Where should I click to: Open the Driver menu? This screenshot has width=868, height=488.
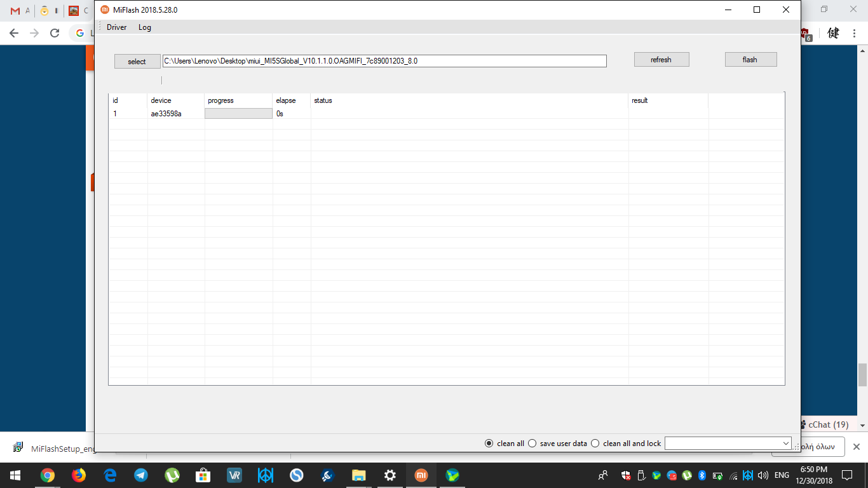[116, 27]
